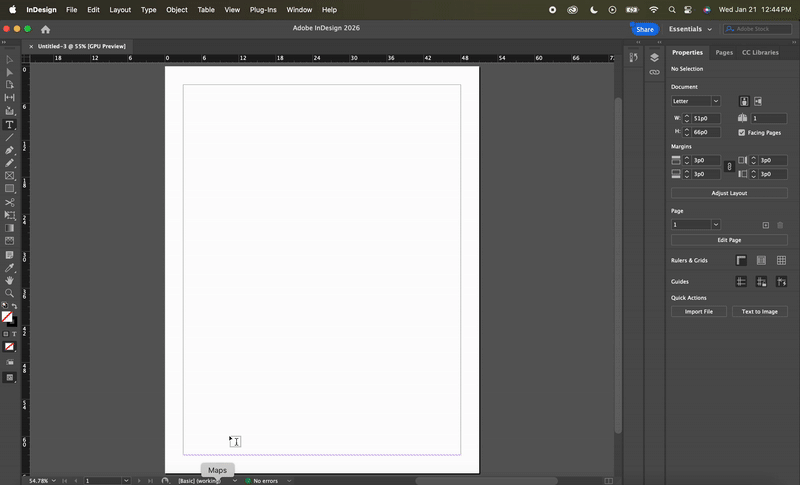This screenshot has height=485, width=800.
Task: Select the Gradient Swatch tool
Action: coord(9,228)
